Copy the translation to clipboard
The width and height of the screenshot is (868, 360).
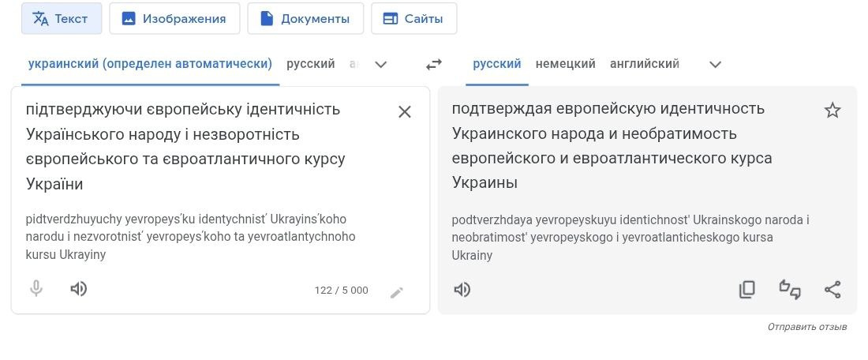746,290
